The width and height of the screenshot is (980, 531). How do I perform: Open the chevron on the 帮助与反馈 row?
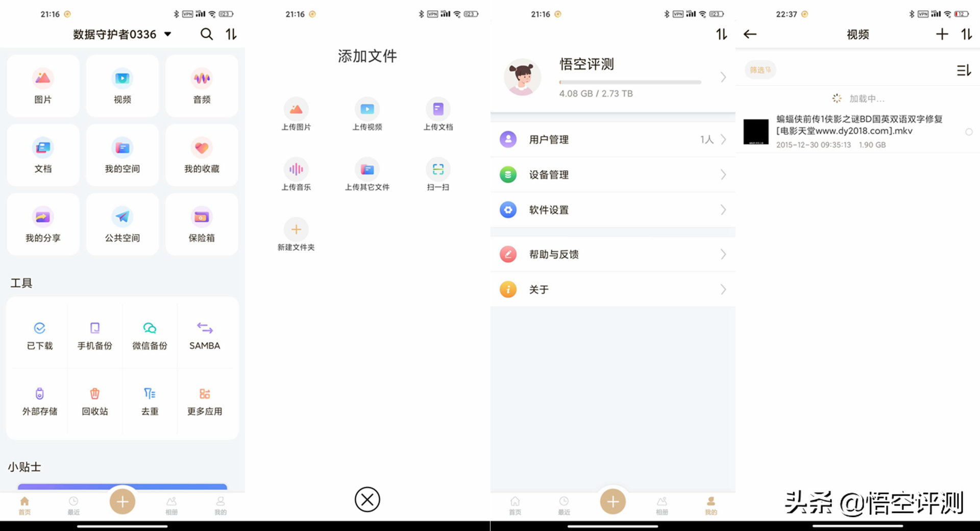[723, 254]
